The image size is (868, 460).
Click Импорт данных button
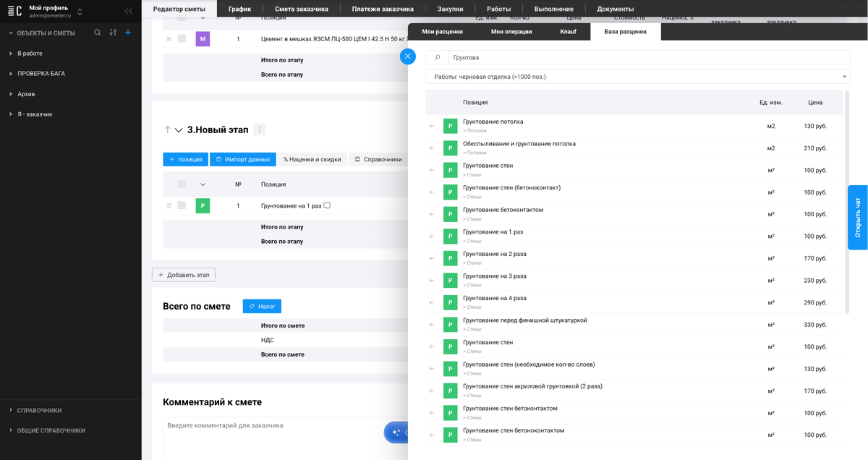(x=243, y=159)
